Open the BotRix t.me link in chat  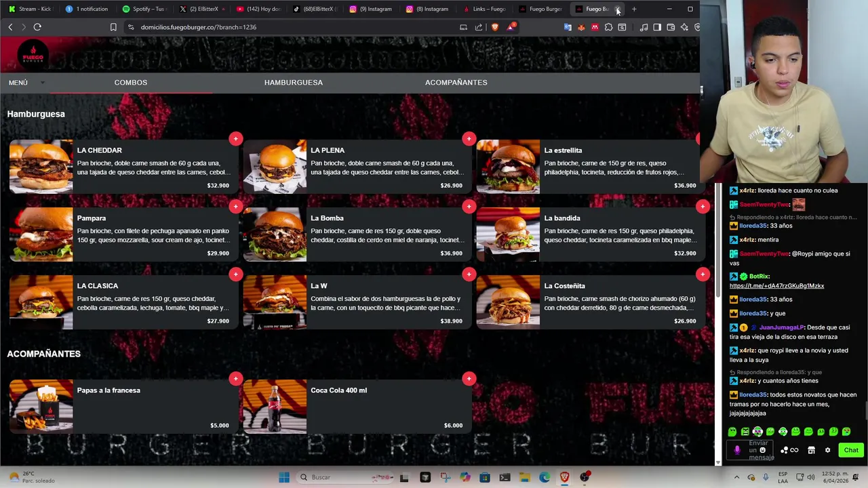pos(776,286)
